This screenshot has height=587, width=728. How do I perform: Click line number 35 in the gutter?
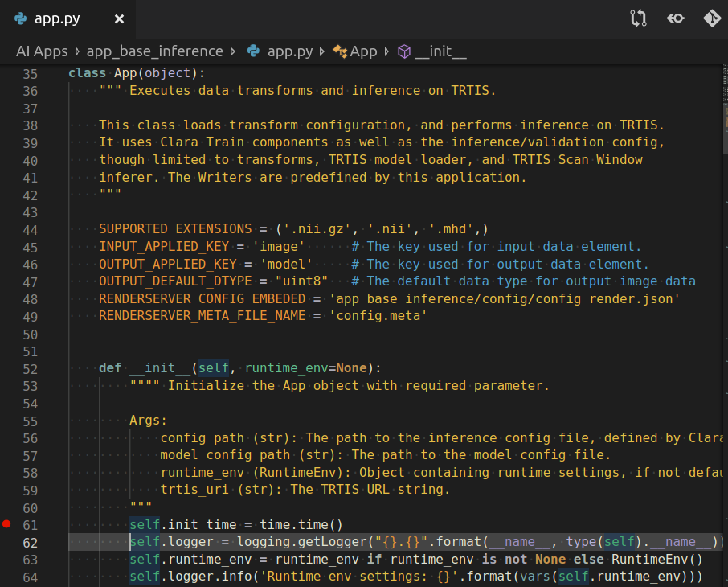tap(30, 73)
